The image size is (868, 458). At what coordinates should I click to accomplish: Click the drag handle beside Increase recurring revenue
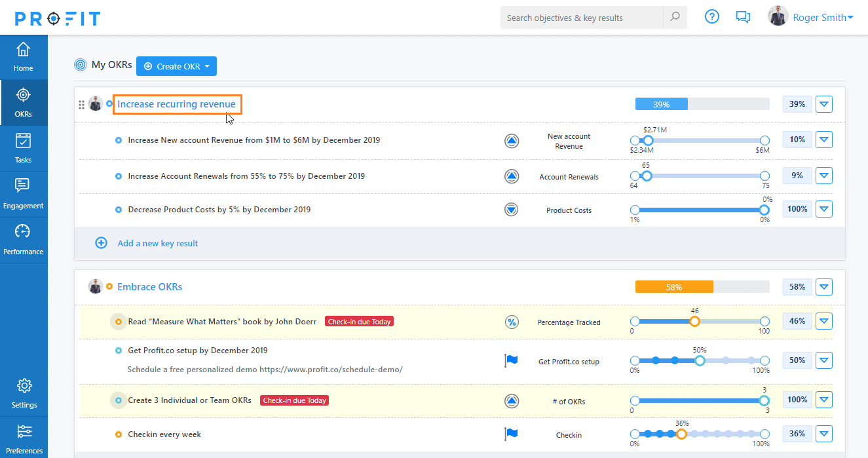tap(82, 104)
